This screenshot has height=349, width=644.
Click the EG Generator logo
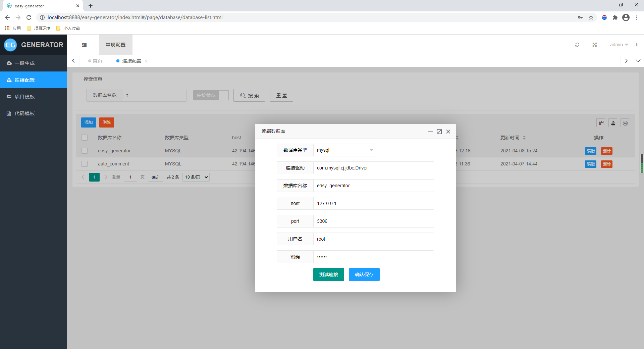coord(34,45)
